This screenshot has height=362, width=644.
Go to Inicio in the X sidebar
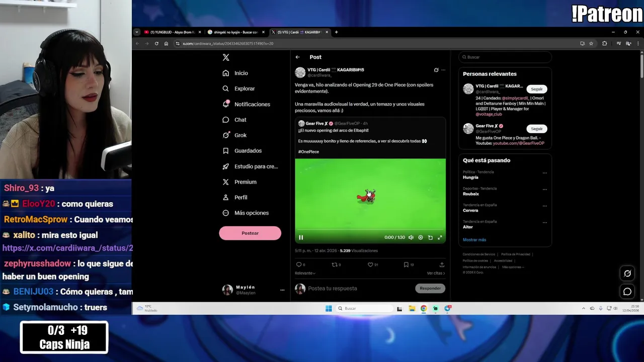[x=235, y=73]
